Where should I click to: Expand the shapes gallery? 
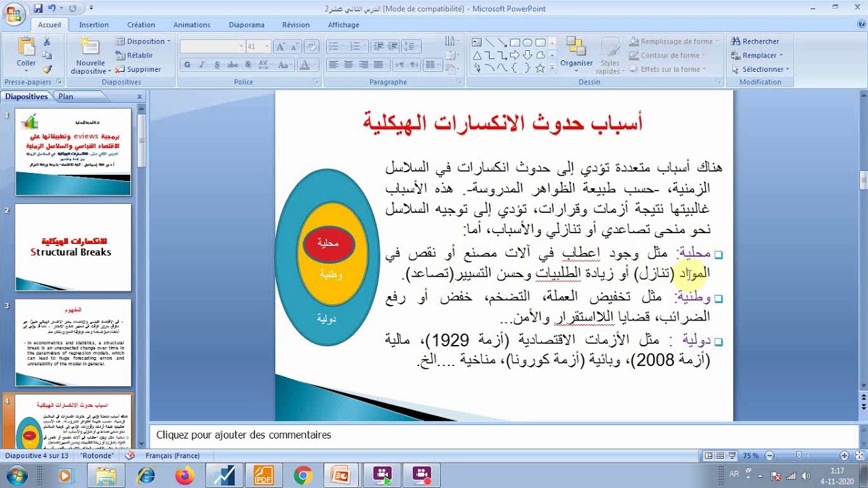[552, 68]
